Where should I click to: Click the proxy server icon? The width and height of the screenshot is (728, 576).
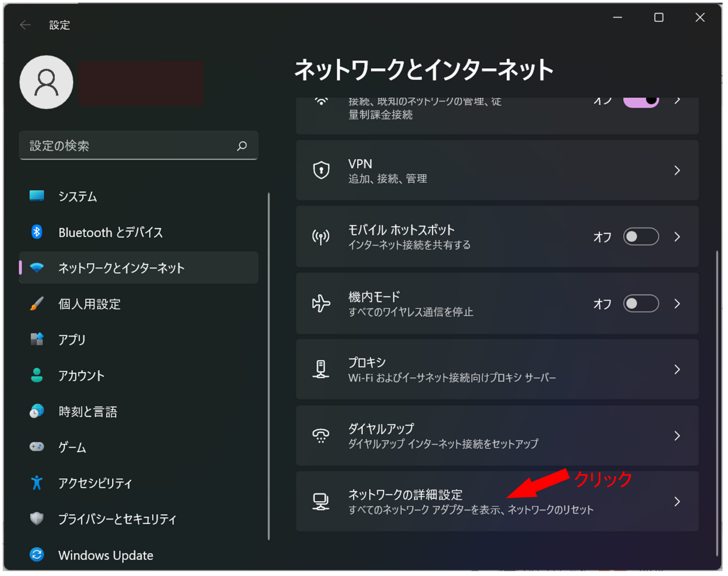321,369
